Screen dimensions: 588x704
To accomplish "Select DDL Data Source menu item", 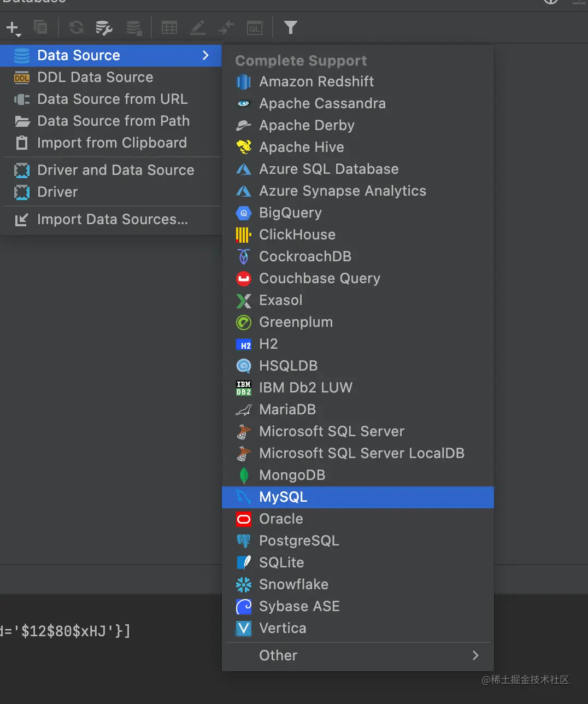I will [111, 77].
